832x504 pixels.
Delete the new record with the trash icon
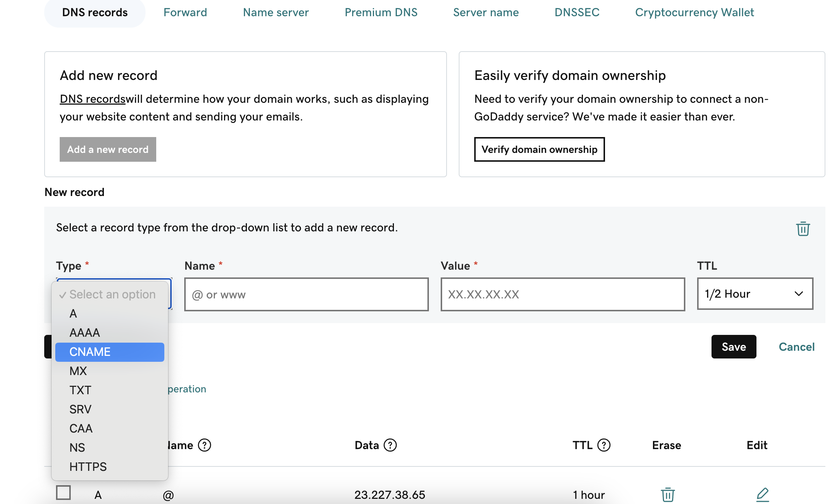(803, 229)
